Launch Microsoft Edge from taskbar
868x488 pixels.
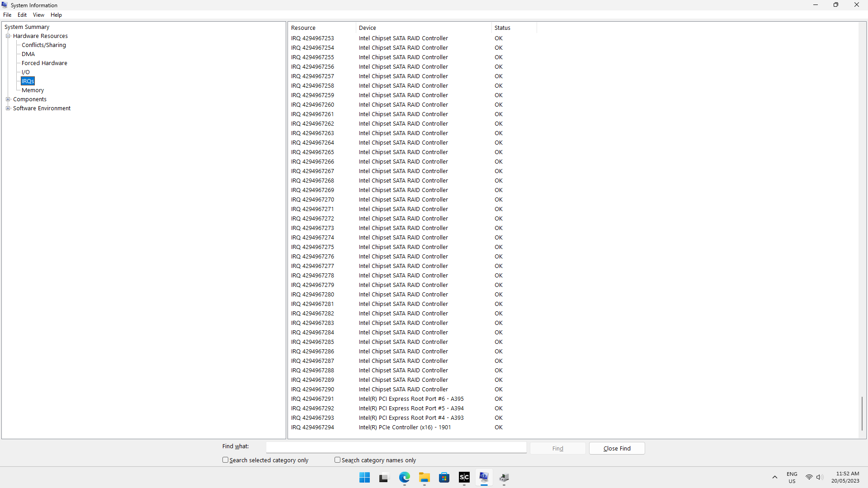pyautogui.click(x=404, y=478)
